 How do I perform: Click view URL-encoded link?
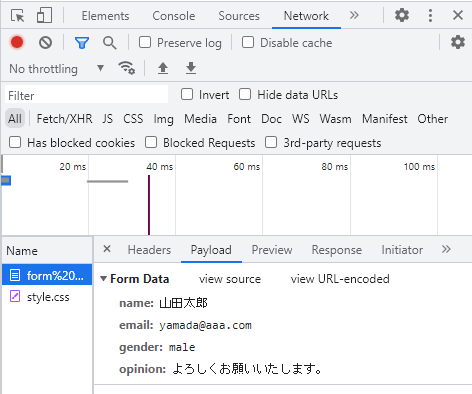(x=340, y=279)
